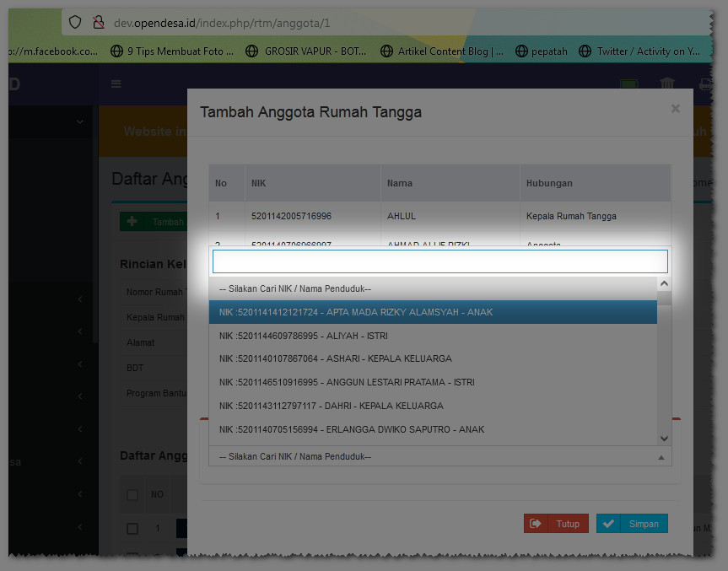The image size is (728, 571).
Task: Tick the select-all checkbox in the Daftar Anggota header
Action: click(x=132, y=494)
